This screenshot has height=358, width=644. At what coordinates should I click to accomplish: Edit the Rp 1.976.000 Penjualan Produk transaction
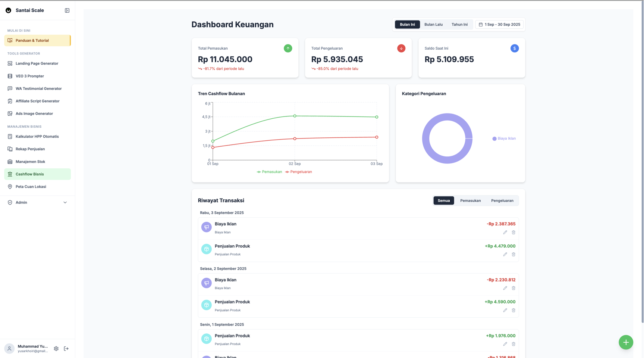[505, 344]
